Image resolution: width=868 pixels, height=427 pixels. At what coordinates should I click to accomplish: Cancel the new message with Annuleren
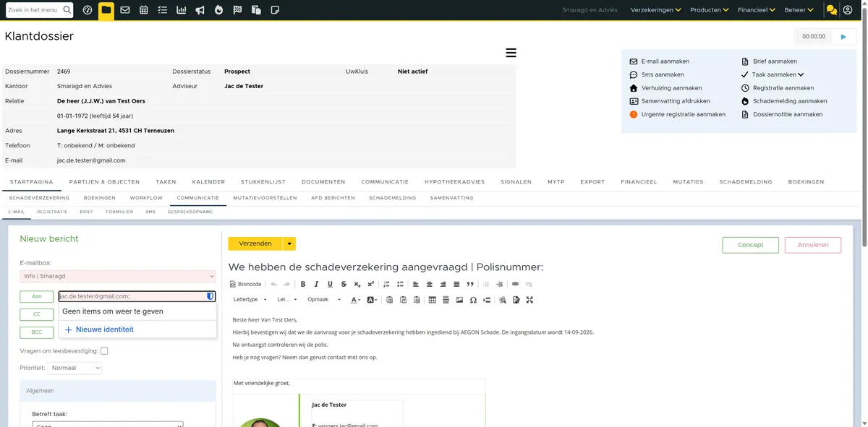click(812, 245)
